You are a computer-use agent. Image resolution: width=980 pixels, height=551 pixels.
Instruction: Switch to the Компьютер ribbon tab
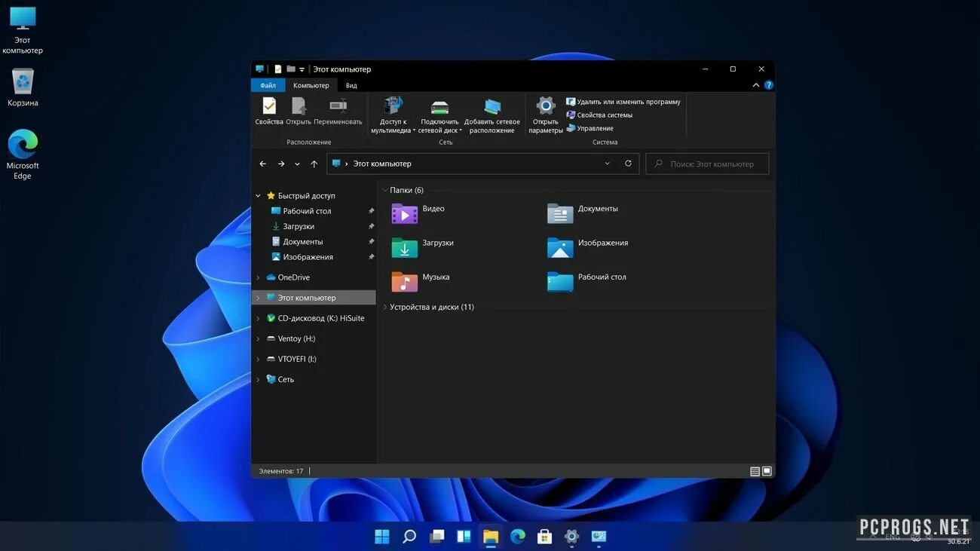(311, 85)
